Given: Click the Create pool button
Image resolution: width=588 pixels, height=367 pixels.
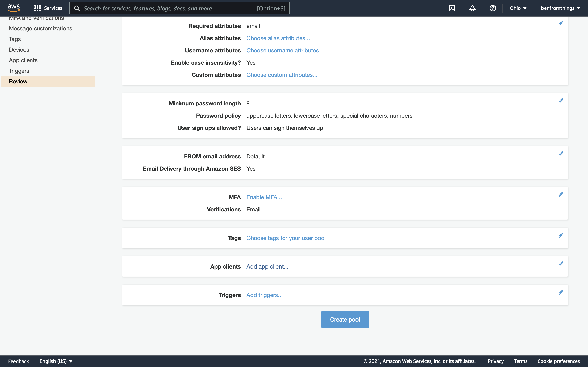Looking at the screenshot, I should click(345, 319).
